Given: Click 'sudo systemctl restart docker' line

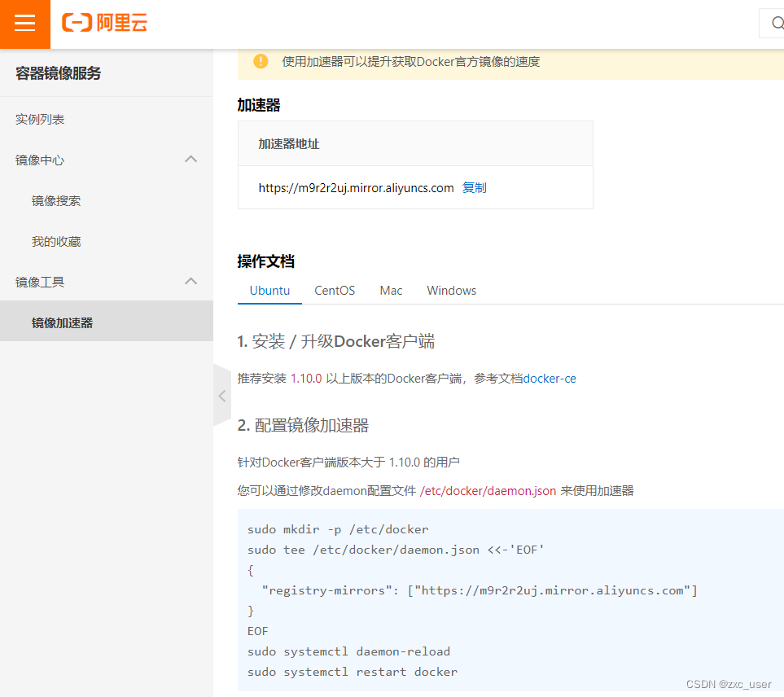Looking at the screenshot, I should coord(353,672).
